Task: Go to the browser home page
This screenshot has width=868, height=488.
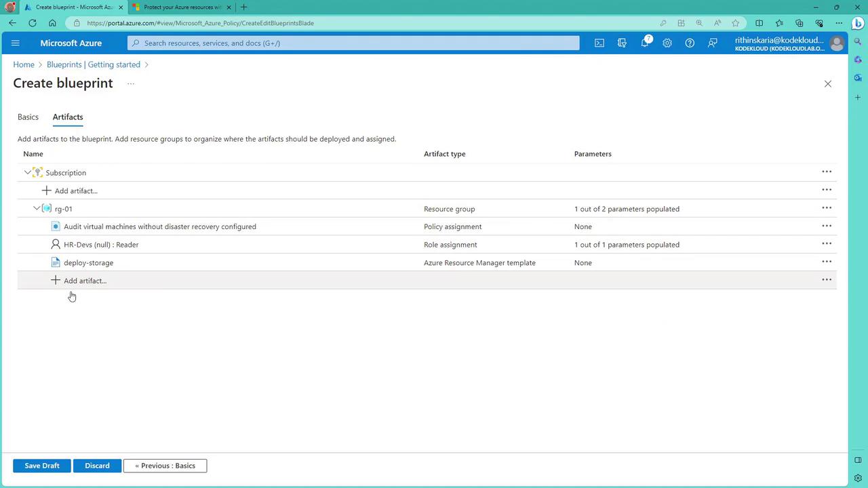Action: (52, 23)
